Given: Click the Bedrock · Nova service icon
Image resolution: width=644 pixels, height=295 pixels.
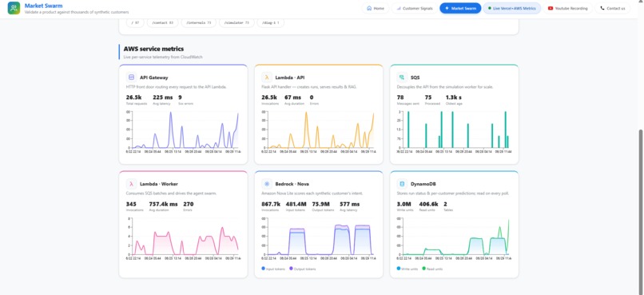Looking at the screenshot, I should coord(267,184).
